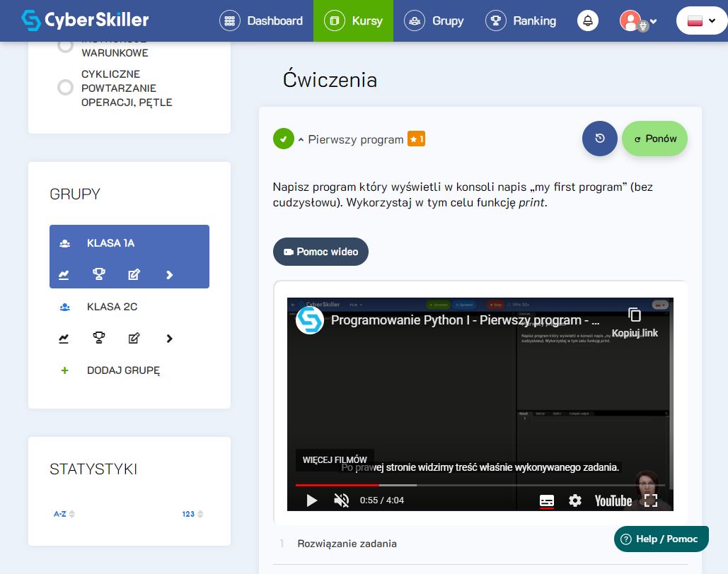Image resolution: width=728 pixels, height=574 pixels.
Task: Click the history reset round button
Action: [599, 139]
